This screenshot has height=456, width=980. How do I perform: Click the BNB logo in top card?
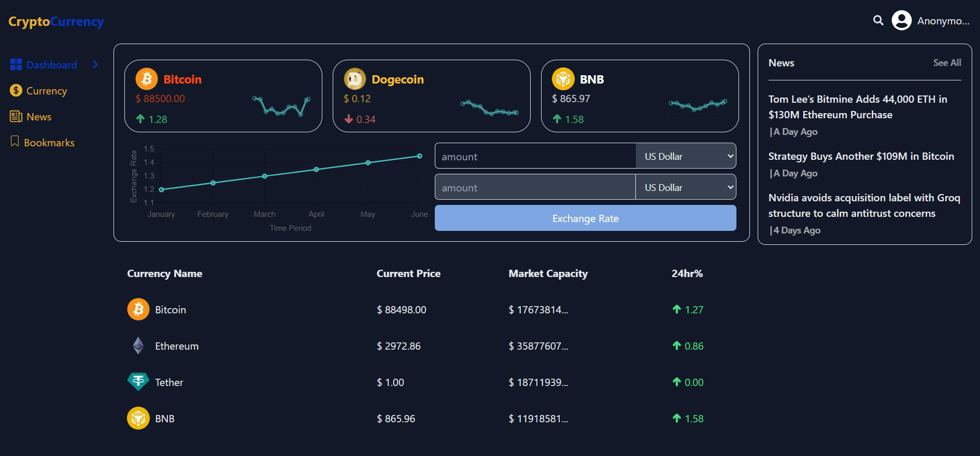point(563,79)
